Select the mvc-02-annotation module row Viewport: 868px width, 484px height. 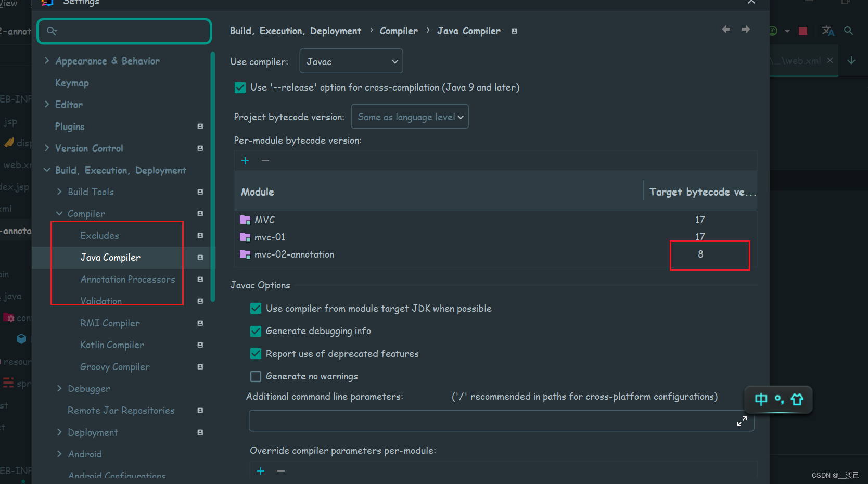[x=495, y=254]
